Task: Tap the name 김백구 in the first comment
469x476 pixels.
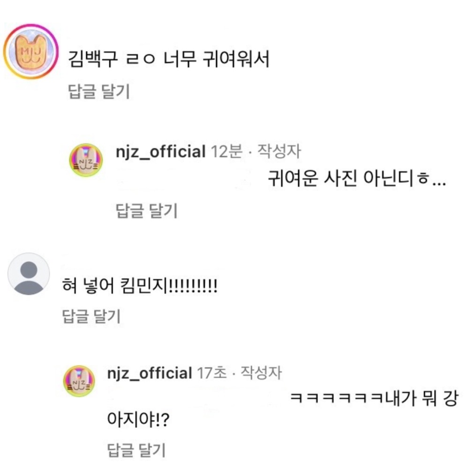Action: pos(93,59)
